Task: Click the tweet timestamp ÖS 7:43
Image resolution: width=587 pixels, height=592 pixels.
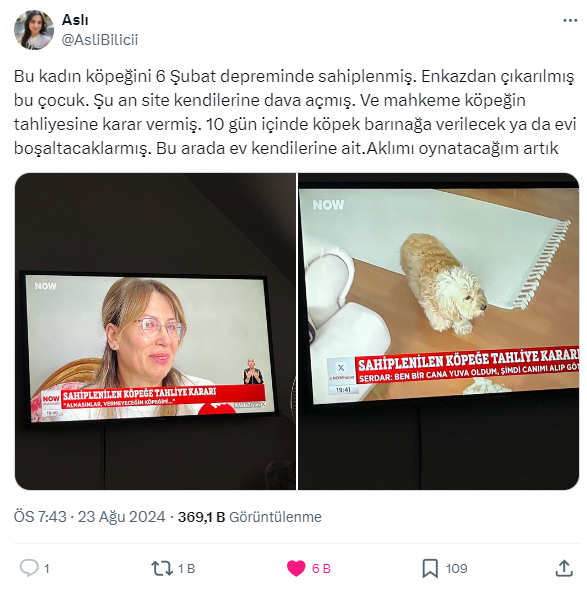Action: (x=40, y=516)
